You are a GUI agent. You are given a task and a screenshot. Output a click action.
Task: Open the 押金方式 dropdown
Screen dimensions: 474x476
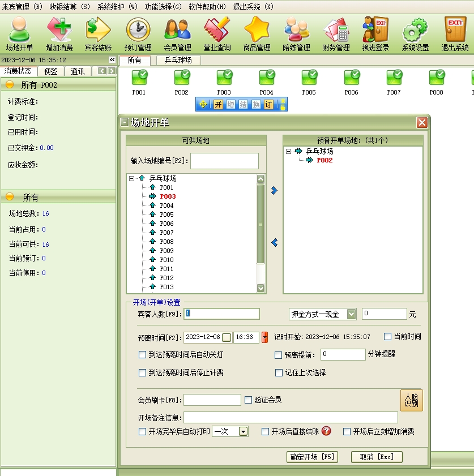coord(351,314)
